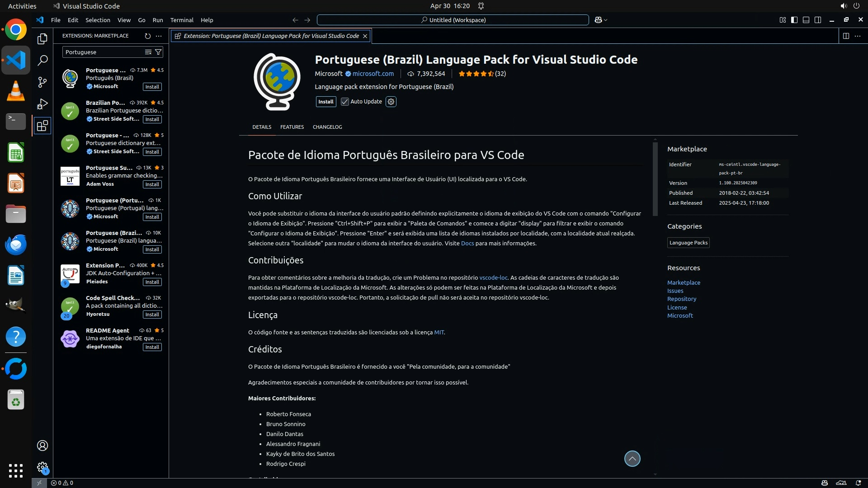Toggle the bottom panel visibility
Screen dimensions: 868x488
[x=806, y=20]
